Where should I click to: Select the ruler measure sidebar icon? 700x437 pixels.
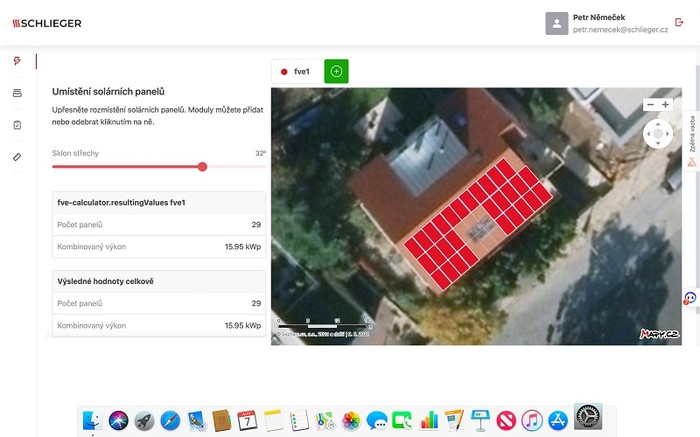17,157
